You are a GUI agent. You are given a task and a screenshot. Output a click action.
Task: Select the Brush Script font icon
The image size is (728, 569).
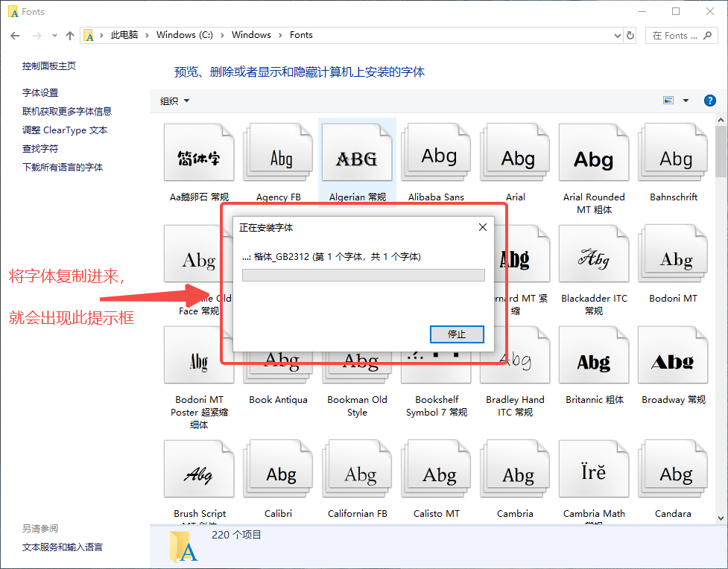[199, 468]
